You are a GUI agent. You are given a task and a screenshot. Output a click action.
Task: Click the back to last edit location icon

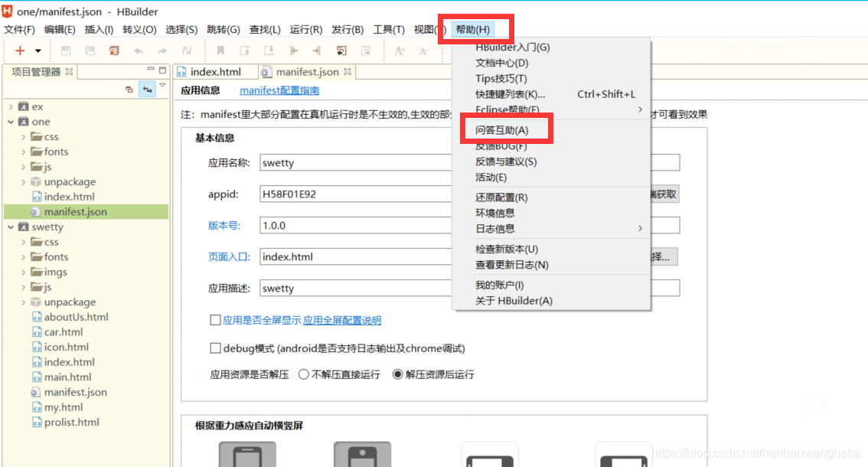pyautogui.click(x=341, y=51)
